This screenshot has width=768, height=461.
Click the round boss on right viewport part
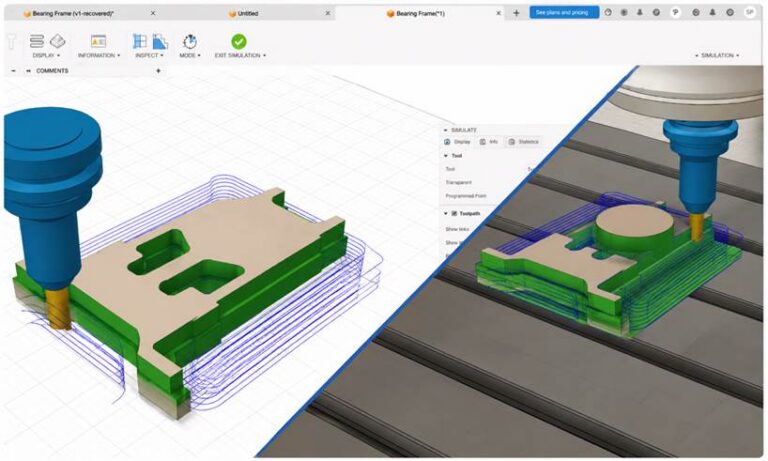click(634, 228)
